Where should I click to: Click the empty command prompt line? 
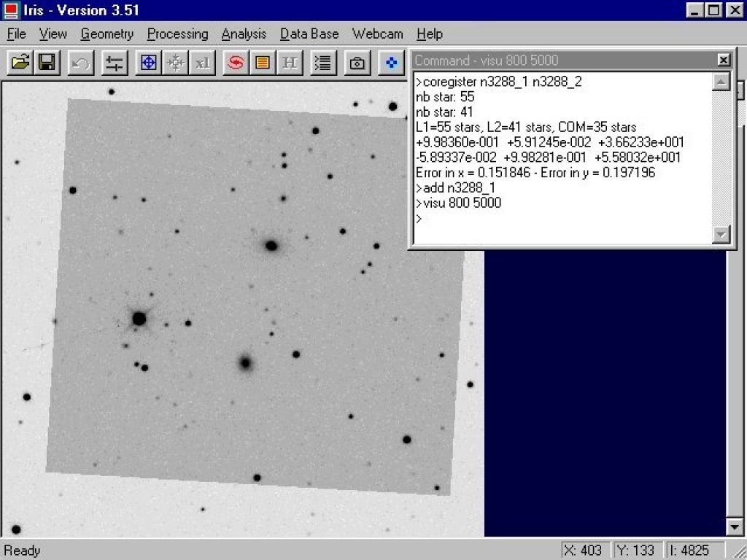563,219
